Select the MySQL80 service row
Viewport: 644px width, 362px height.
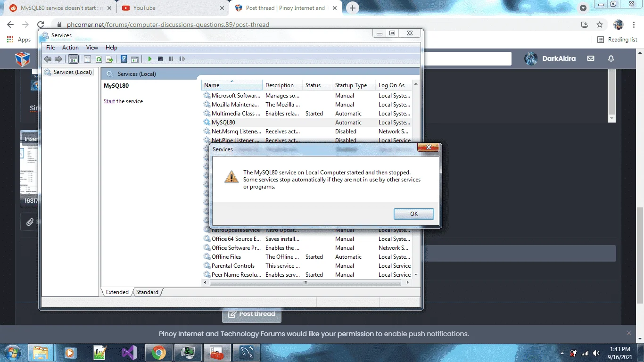point(307,123)
